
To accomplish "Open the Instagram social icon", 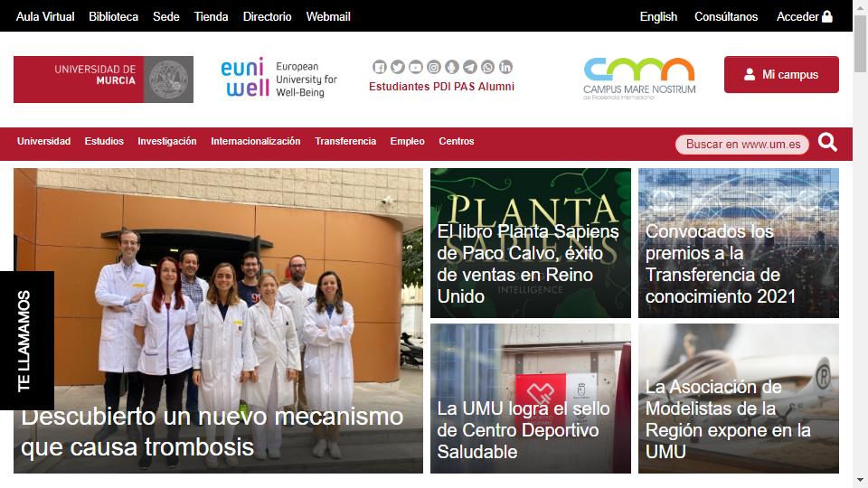I will 433,67.
